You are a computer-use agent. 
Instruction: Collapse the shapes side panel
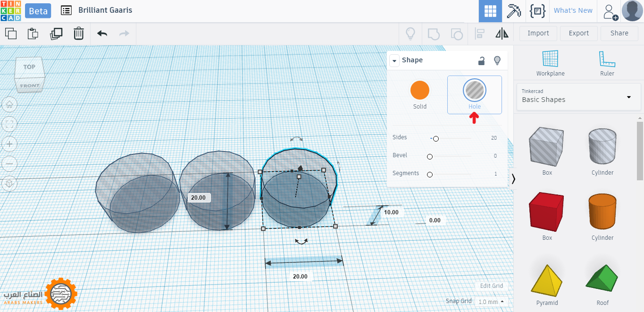(513, 178)
